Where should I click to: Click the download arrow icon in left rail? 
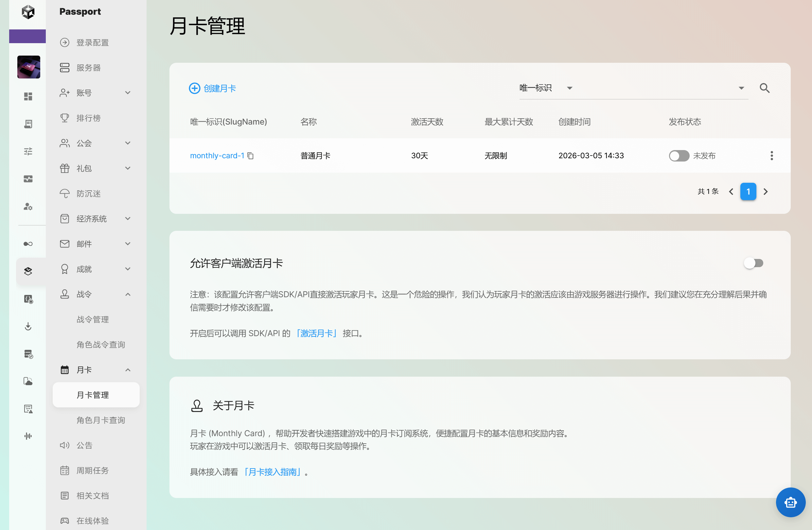(28, 326)
